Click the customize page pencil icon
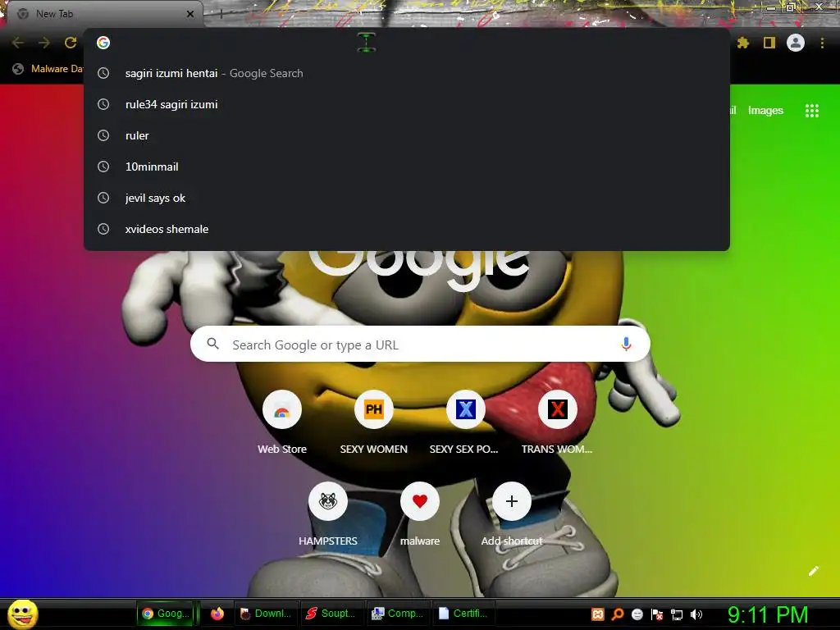The height and width of the screenshot is (630, 840). 813,571
